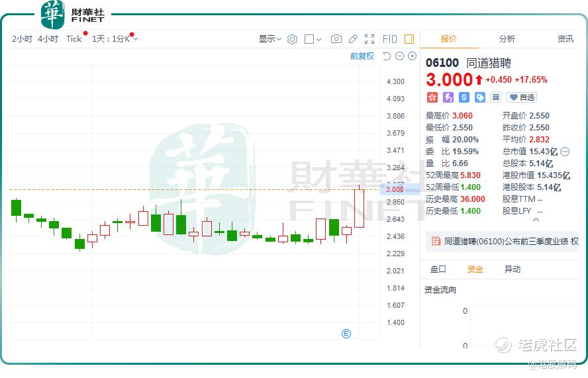Open chart settings gear icon
The height and width of the screenshot is (378, 588).
pos(292,39)
